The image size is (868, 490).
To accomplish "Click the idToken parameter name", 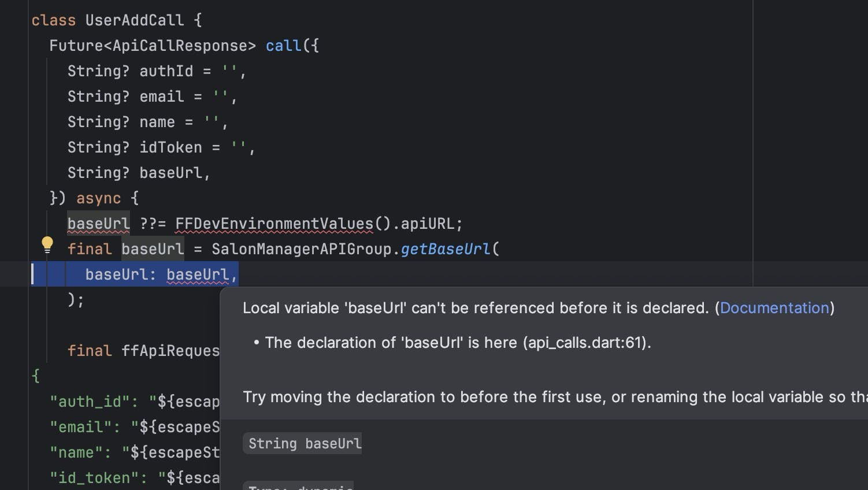I will [x=170, y=147].
